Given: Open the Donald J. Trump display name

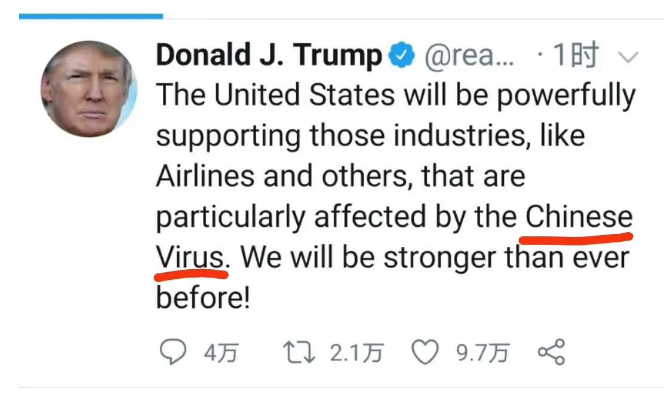Looking at the screenshot, I should (x=269, y=56).
